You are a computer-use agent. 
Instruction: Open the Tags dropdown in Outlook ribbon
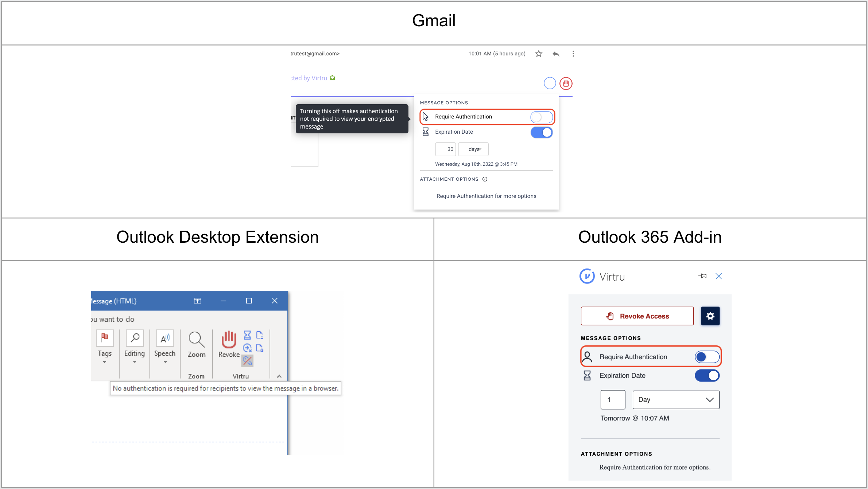105,347
